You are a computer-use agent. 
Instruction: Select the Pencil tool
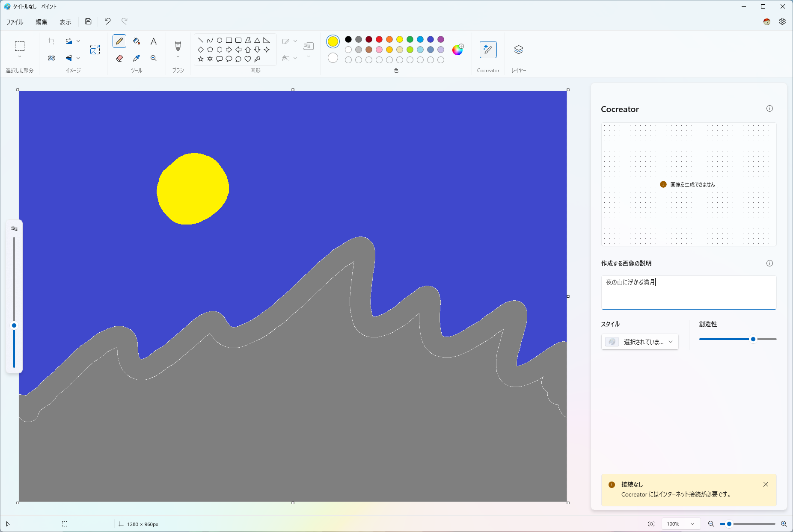(119, 41)
